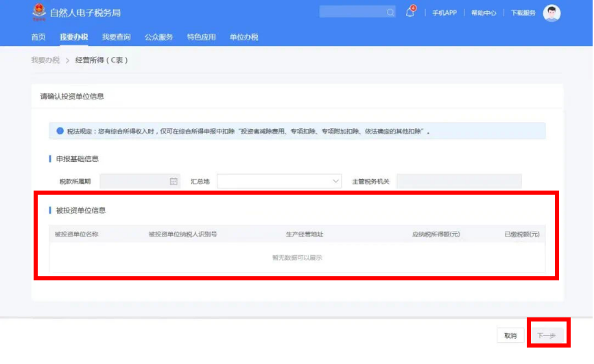Image resolution: width=594 pixels, height=364 pixels.
Task: Open the 帮助中心 link
Action: [484, 13]
